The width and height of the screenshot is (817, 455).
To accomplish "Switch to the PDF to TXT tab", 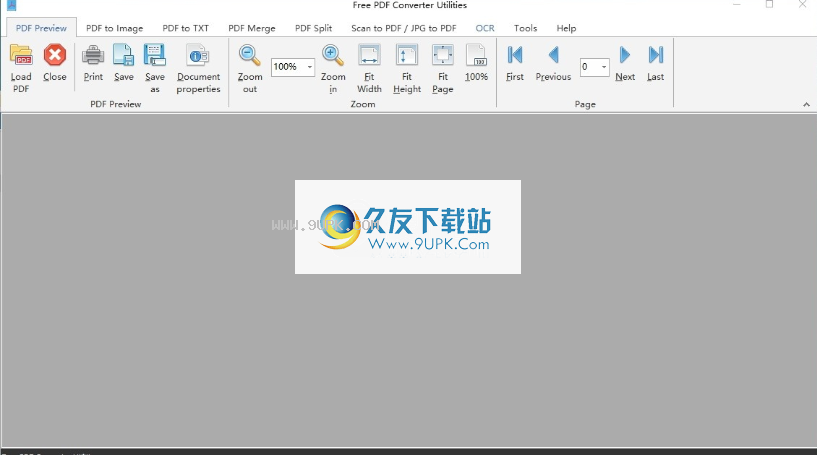I will [x=185, y=28].
